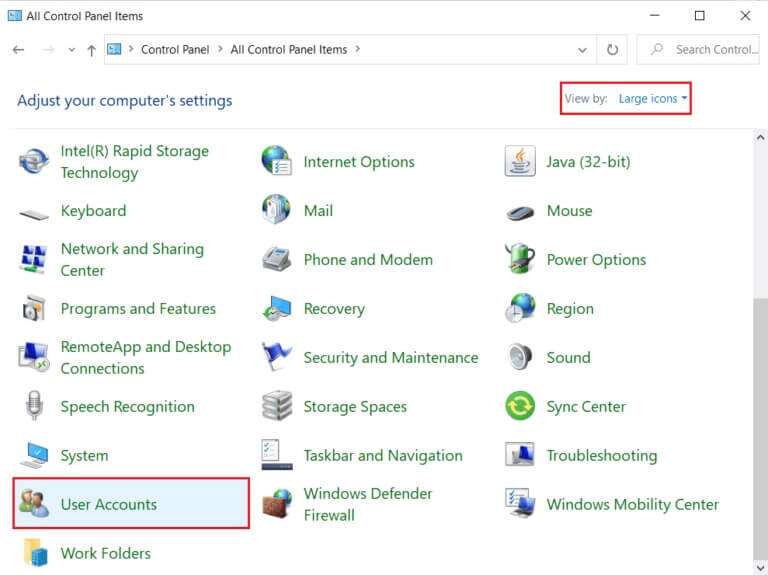Click the scrollbar up arrow
The width and height of the screenshot is (768, 575).
click(760, 138)
